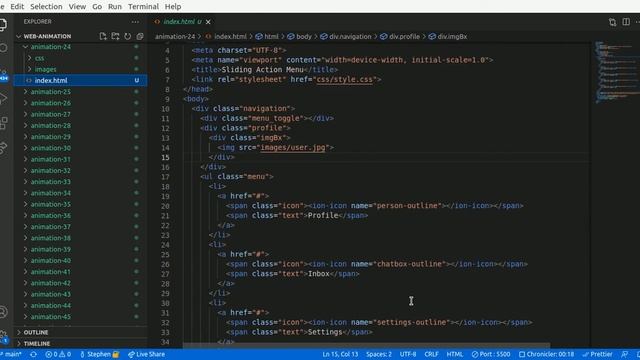The width and height of the screenshot is (640, 360).
Task: Click Prettier formatter in status bar
Action: [598, 354]
